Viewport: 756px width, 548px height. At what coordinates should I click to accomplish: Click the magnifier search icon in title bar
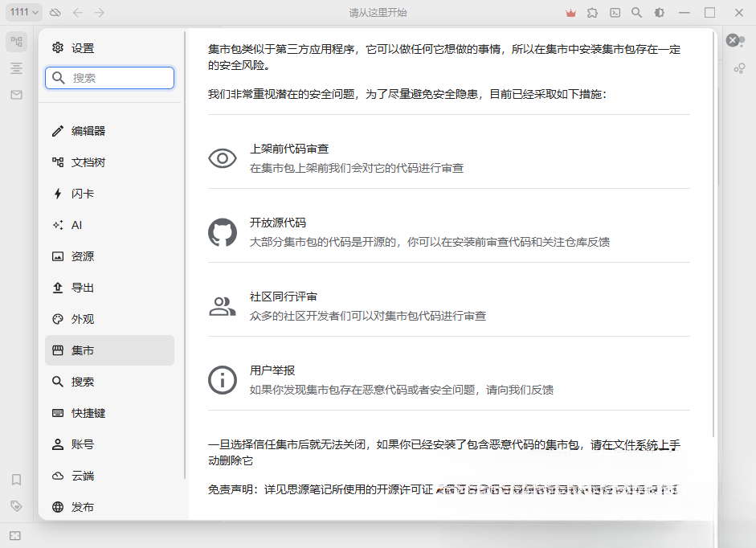coord(637,13)
